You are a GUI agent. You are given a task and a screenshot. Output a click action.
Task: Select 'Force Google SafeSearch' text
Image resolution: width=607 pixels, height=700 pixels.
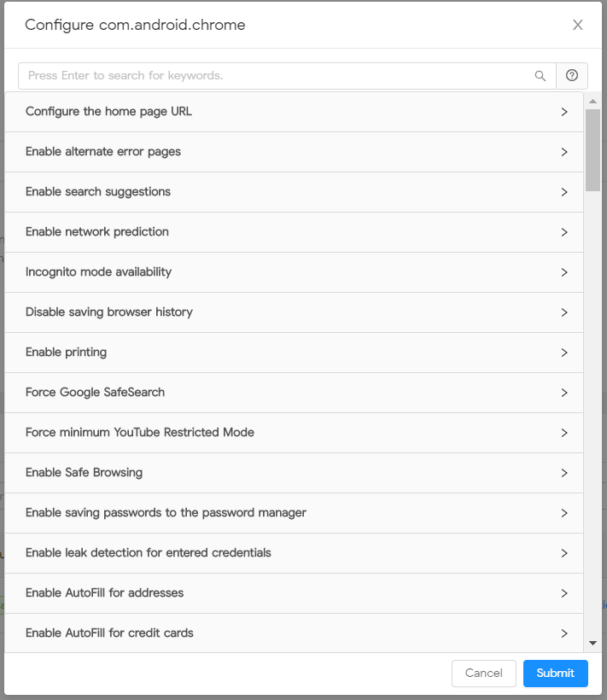coord(95,393)
